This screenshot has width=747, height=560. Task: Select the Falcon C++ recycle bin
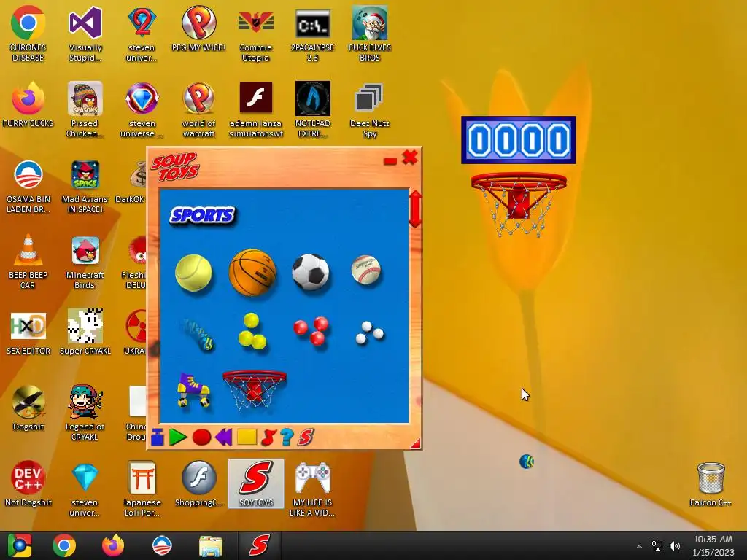click(x=711, y=483)
